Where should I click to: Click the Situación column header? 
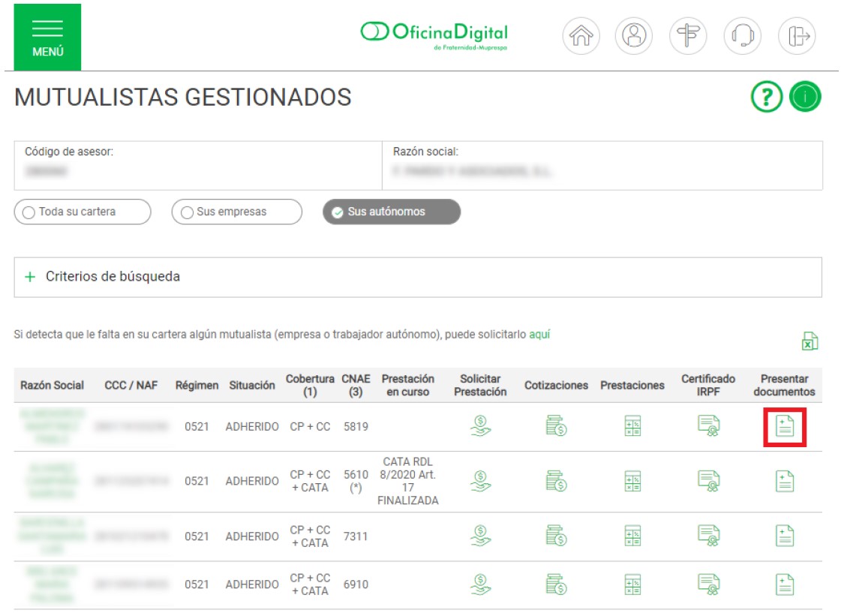(251, 385)
